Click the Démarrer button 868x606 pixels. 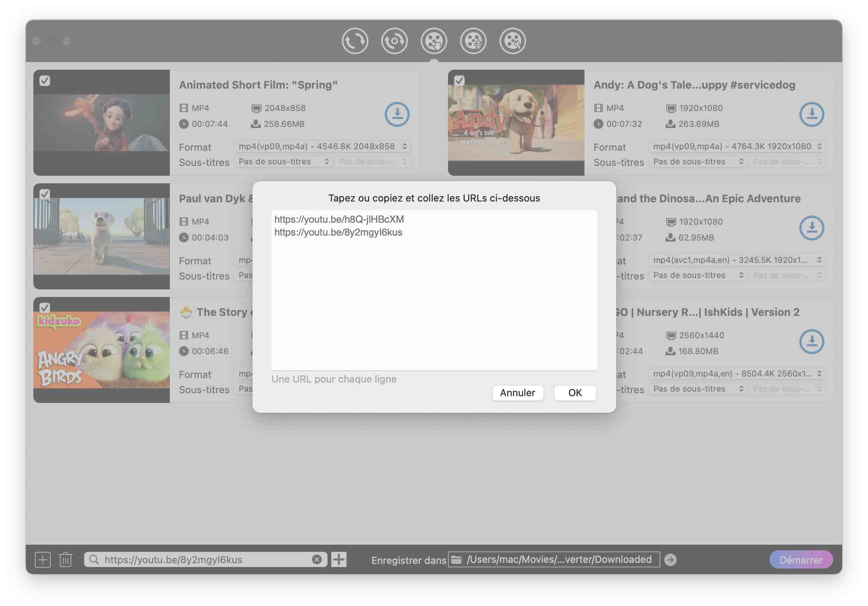[x=801, y=559]
